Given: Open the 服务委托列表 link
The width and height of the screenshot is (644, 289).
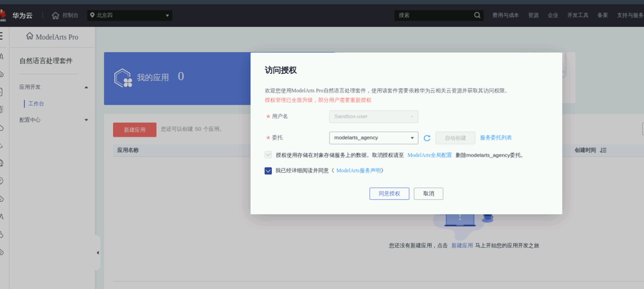Looking at the screenshot, I should tap(496, 138).
